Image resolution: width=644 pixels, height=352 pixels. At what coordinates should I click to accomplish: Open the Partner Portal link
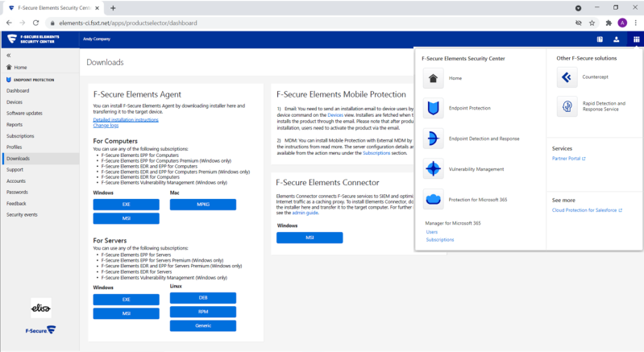coord(568,159)
